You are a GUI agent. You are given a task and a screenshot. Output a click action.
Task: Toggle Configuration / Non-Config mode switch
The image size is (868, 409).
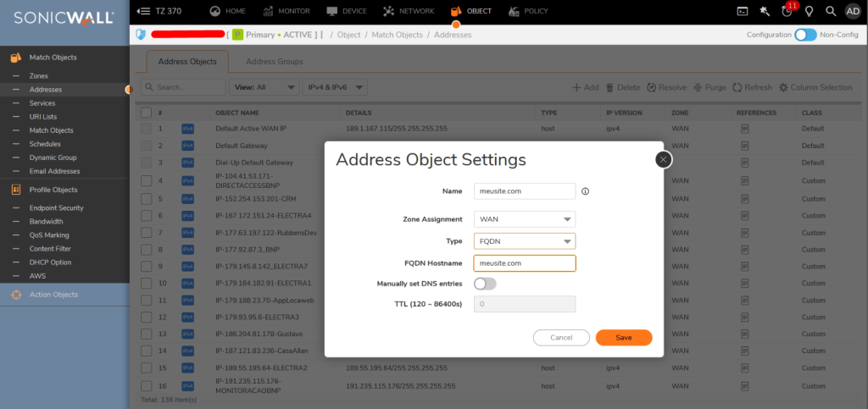coord(805,35)
